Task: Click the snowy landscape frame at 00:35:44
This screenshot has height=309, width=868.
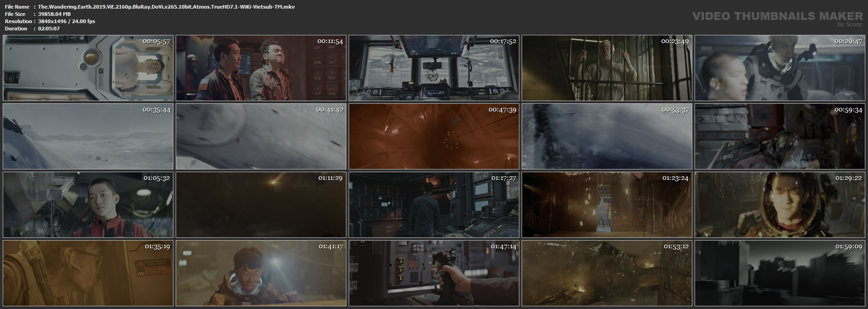Action: click(88, 136)
